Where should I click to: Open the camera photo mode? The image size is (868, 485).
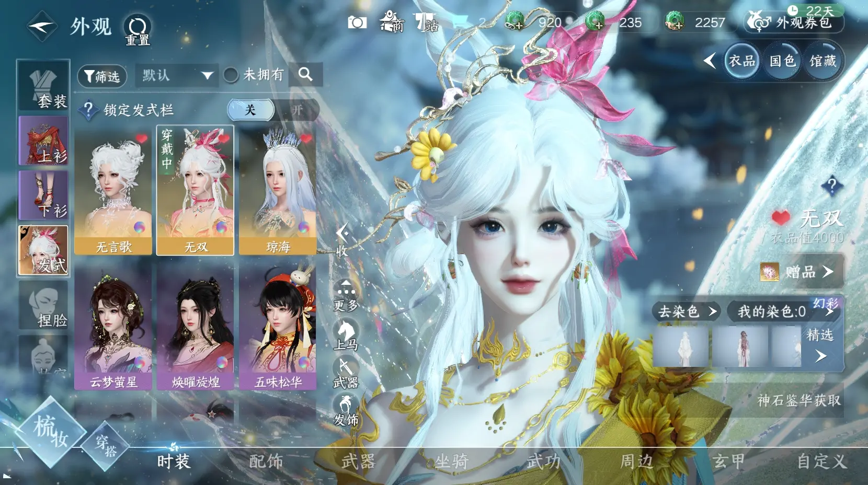(x=357, y=22)
